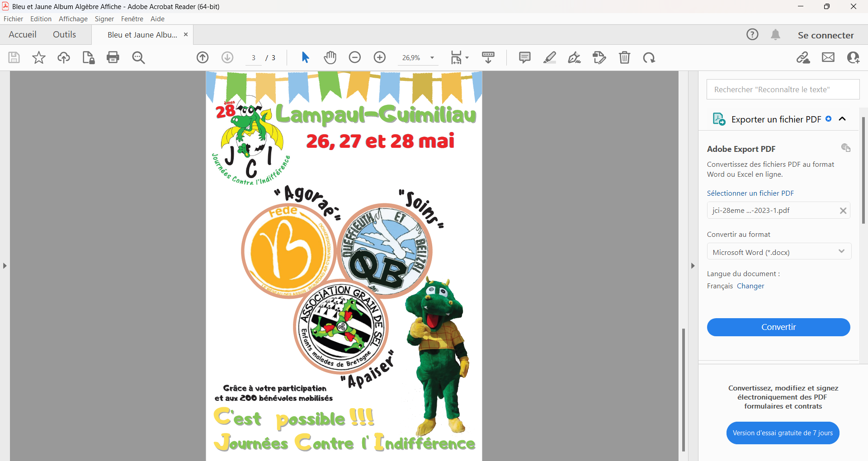The image size is (868, 461).
Task: Click the edit/stamp tool icon
Action: pyautogui.click(x=599, y=57)
